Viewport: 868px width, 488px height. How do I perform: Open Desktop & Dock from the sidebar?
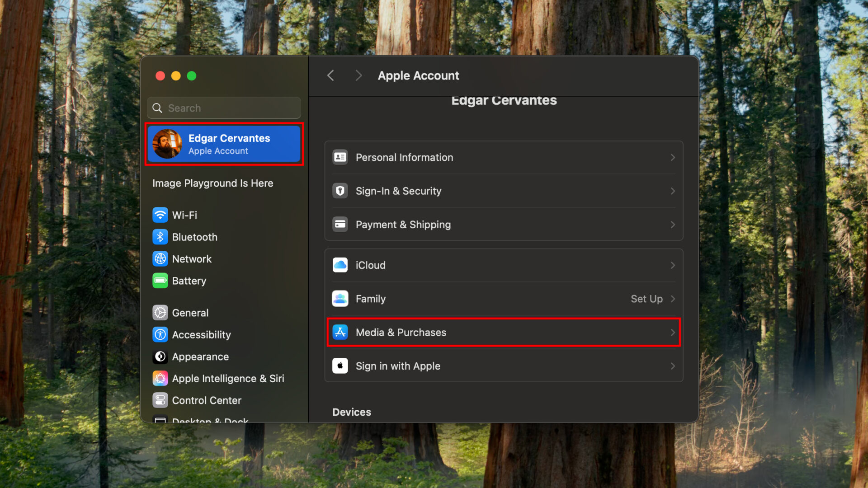[208, 420]
